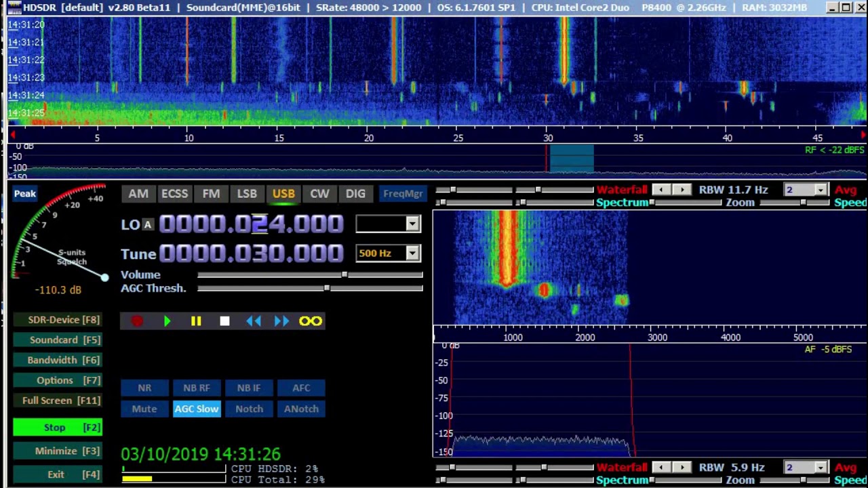
Task: Enable the NB IF noise blanker
Action: 249,388
